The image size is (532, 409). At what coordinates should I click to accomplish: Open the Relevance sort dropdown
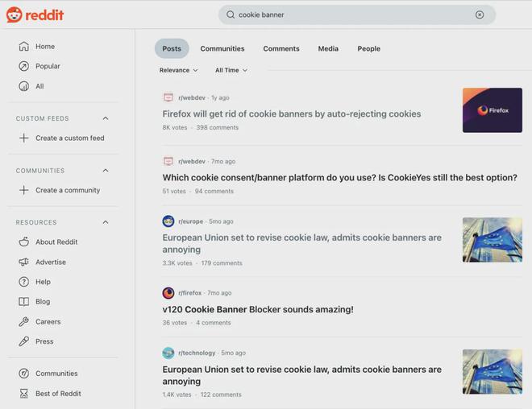pos(178,70)
